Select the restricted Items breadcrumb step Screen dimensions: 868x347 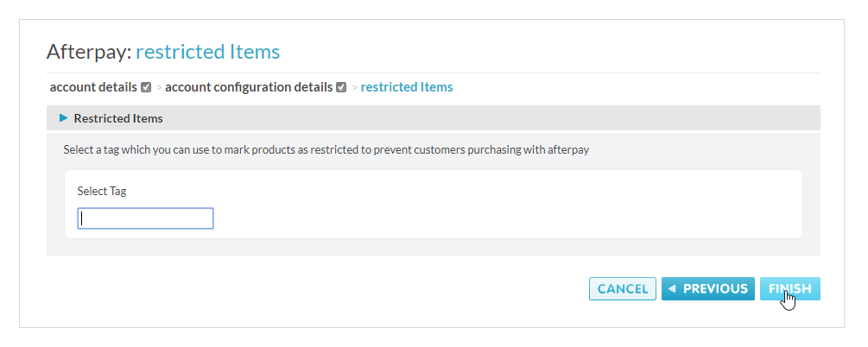pos(407,87)
